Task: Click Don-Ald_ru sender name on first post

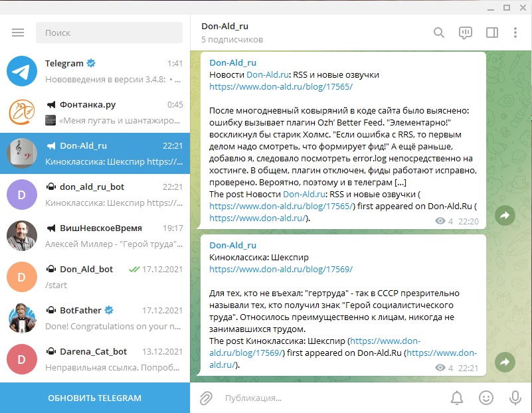Action: (232, 62)
